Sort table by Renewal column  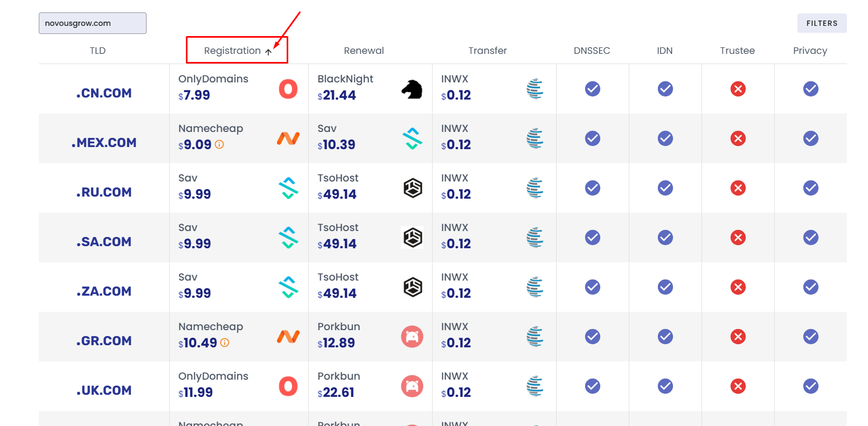click(364, 51)
